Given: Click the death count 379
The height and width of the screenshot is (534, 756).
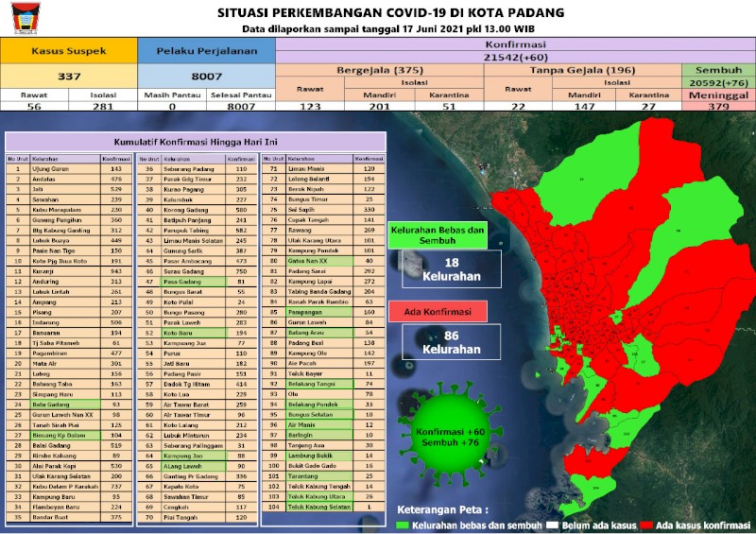Looking at the screenshot, I should [x=718, y=107].
